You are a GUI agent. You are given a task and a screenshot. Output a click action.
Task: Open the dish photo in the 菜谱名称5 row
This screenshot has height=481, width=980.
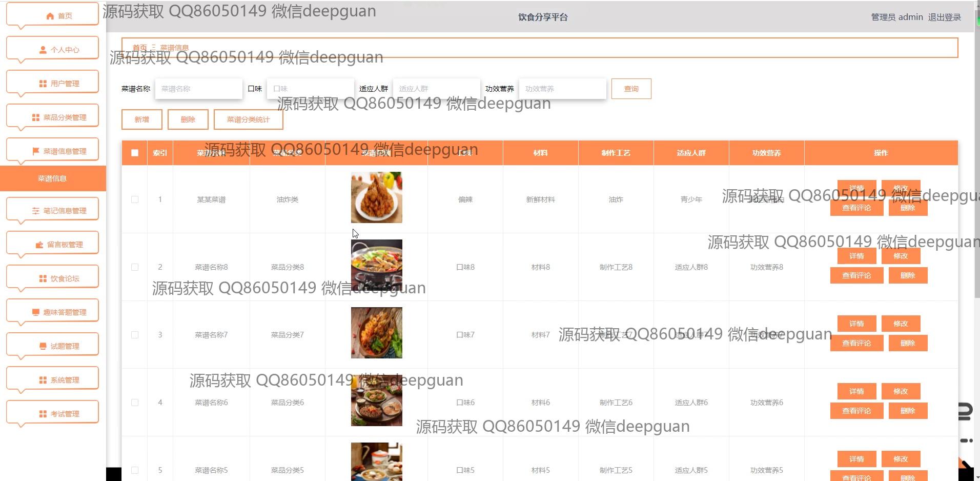pos(377,462)
